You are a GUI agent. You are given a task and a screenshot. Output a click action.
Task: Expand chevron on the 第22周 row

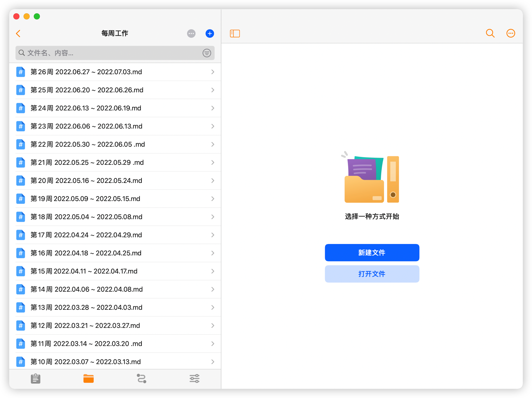[213, 145]
